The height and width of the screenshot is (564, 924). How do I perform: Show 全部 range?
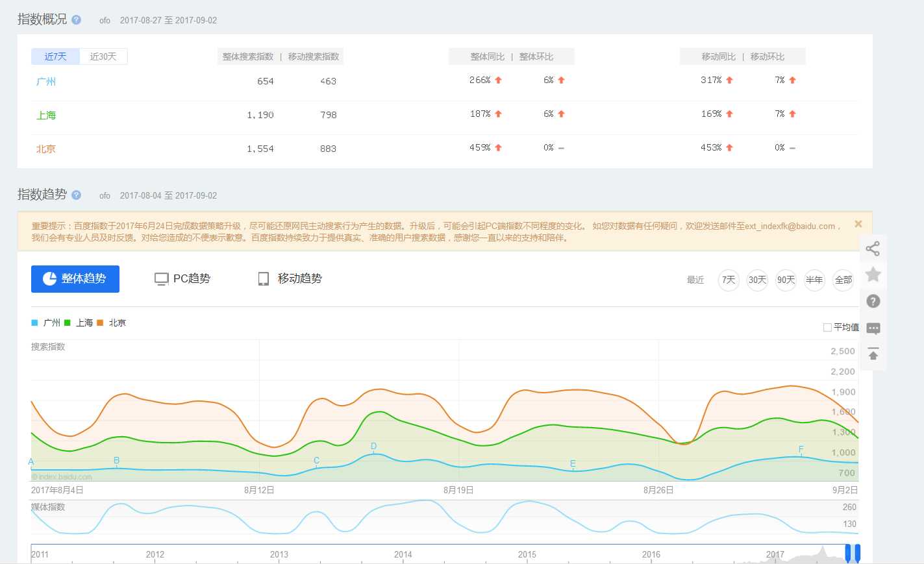[843, 280]
